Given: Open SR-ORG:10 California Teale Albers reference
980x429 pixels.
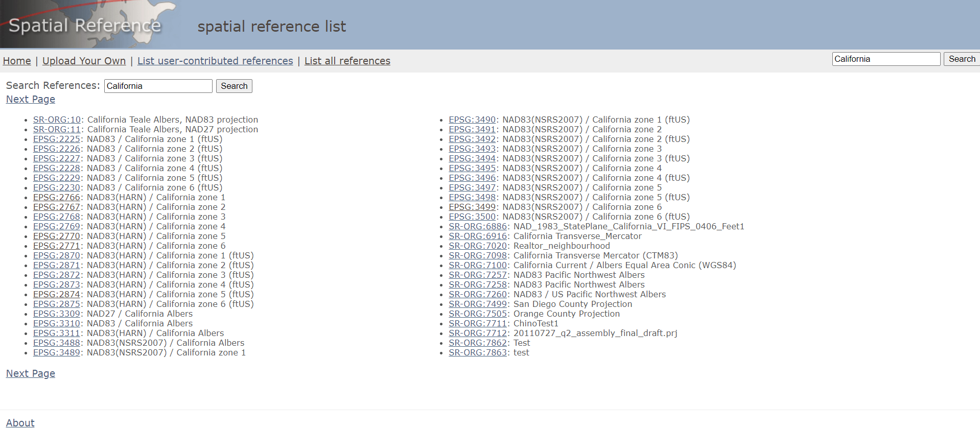Looking at the screenshot, I should tap(57, 120).
